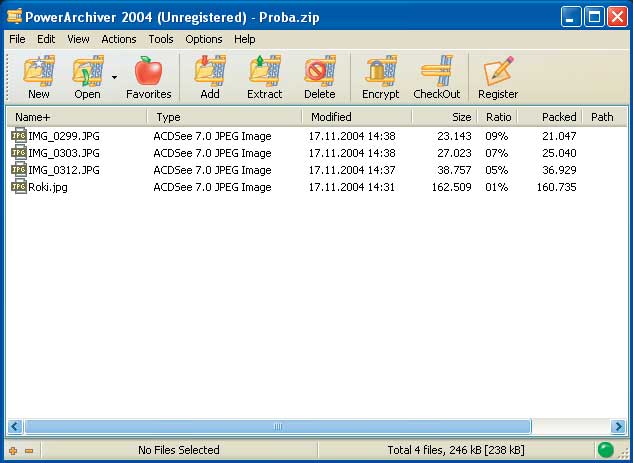Click the Total 4 files status text
The height and width of the screenshot is (463, 633).
456,450
